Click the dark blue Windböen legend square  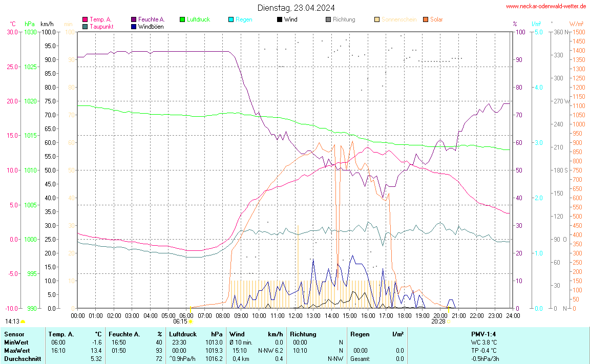pos(134,27)
